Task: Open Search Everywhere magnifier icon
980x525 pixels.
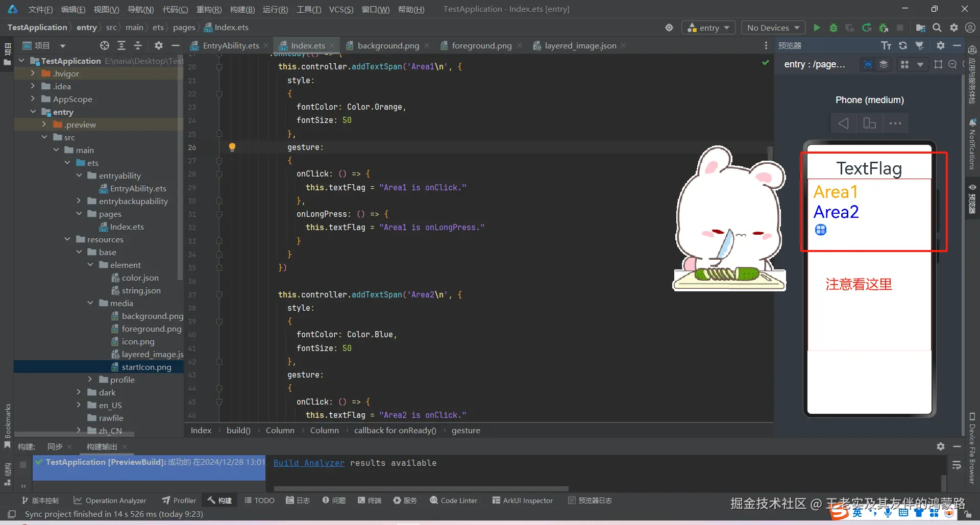Action: (x=937, y=28)
